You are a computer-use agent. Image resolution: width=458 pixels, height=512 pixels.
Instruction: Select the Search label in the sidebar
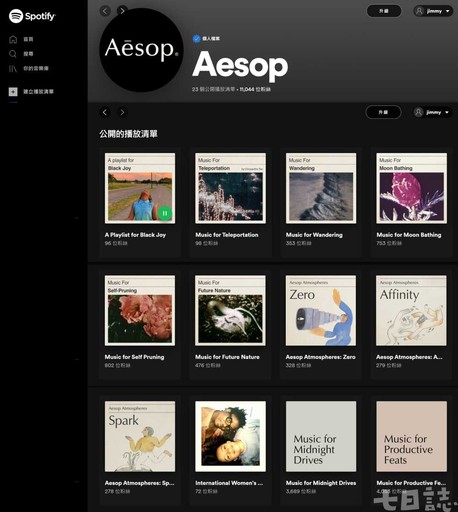pos(28,54)
